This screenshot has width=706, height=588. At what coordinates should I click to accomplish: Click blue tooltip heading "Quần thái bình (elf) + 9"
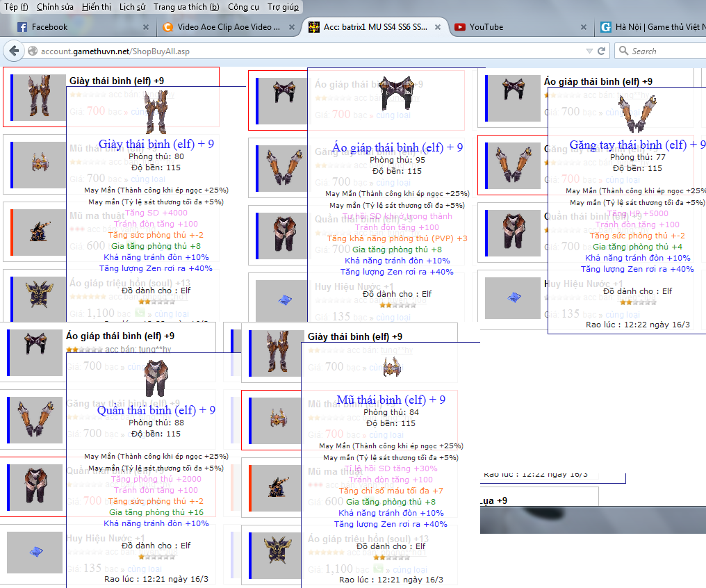click(156, 410)
